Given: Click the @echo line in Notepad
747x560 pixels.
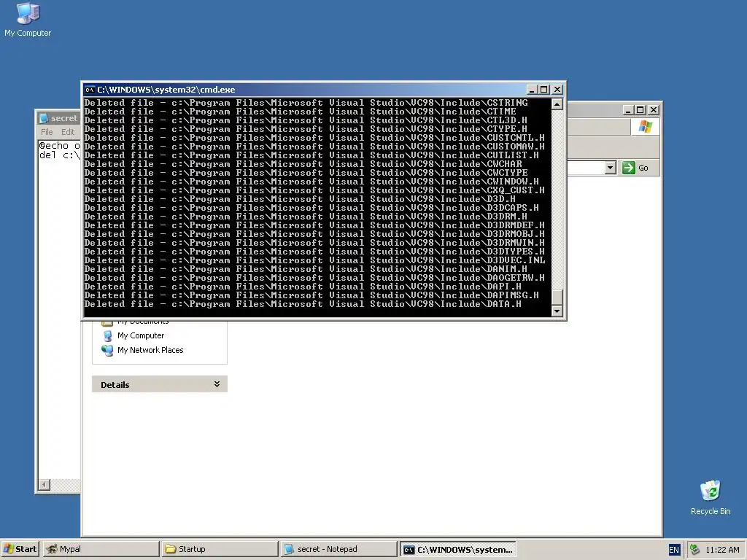Looking at the screenshot, I should [x=60, y=146].
